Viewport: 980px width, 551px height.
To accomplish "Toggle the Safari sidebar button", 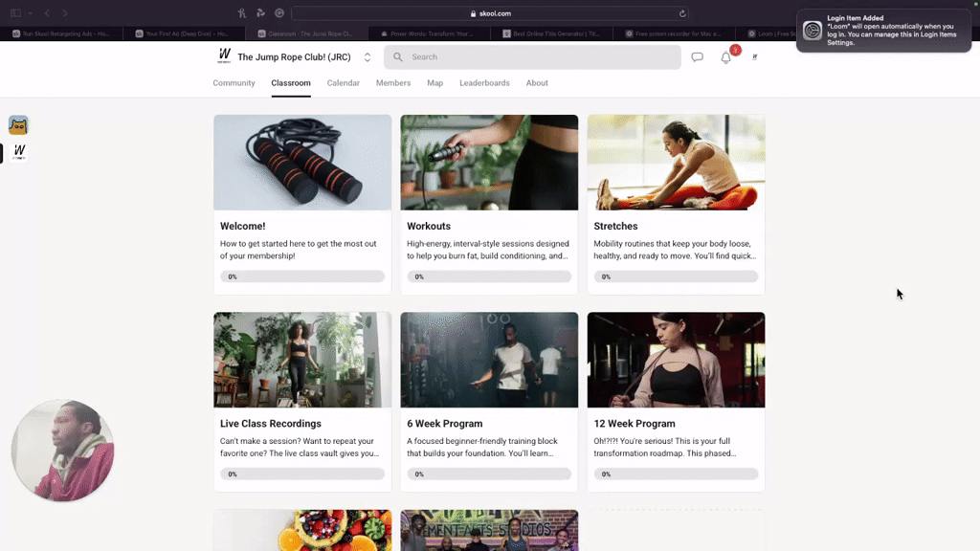I will pos(15,13).
